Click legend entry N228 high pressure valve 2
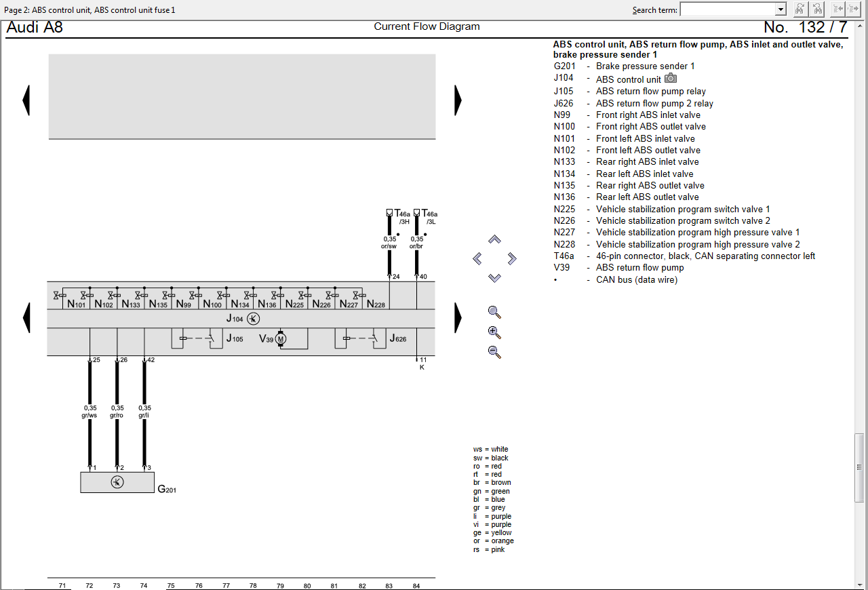 (677, 245)
